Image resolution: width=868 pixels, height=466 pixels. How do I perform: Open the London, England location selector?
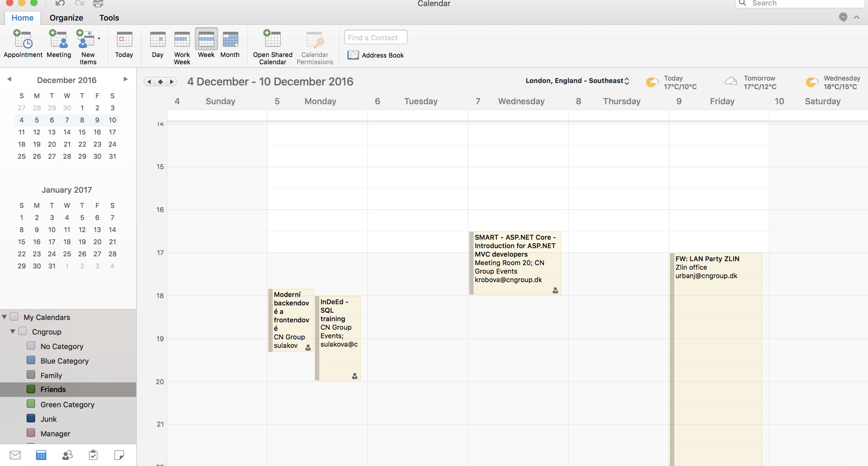[577, 81]
